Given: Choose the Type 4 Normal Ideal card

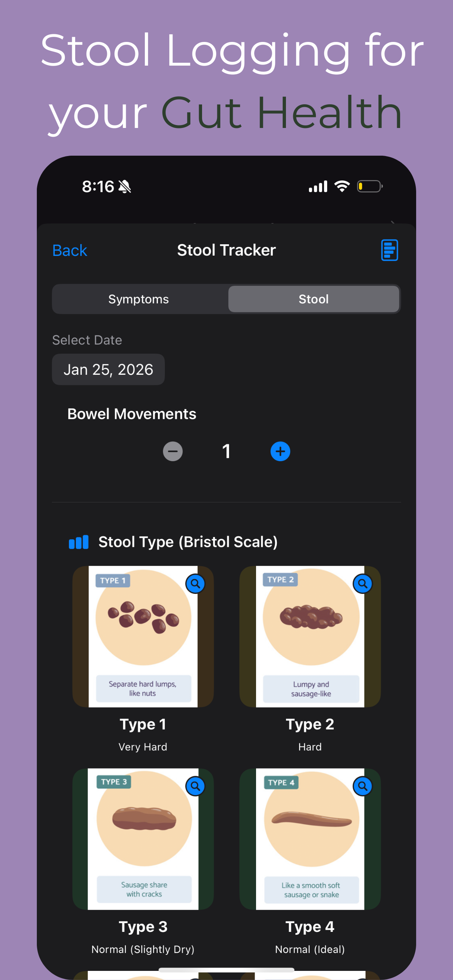Looking at the screenshot, I should tap(310, 861).
